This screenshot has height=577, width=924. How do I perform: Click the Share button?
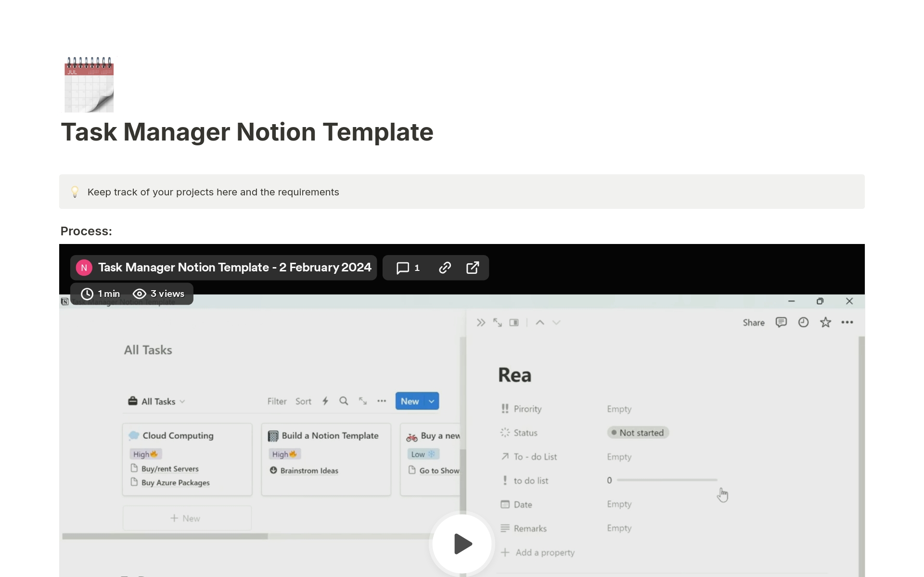point(753,322)
